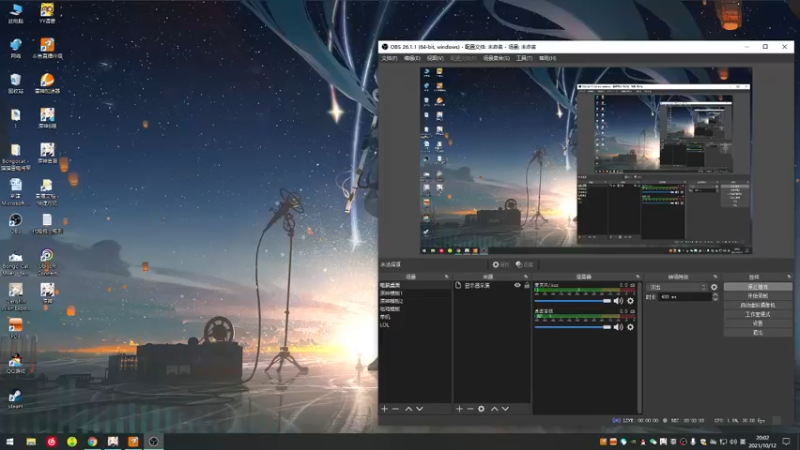This screenshot has height=450, width=800.
Task: Open the This PC desktop icon
Action: pos(16,13)
